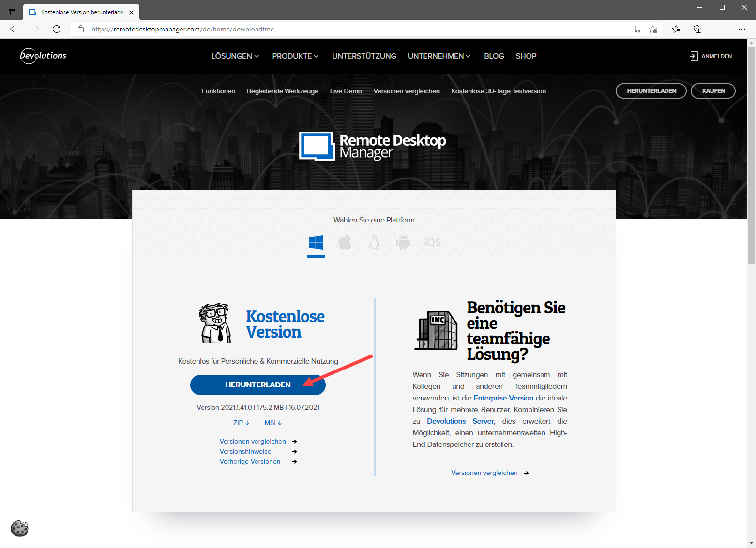756x548 pixels.
Task: Open the UNTERNEHMEN dropdown menu
Action: [x=439, y=56]
